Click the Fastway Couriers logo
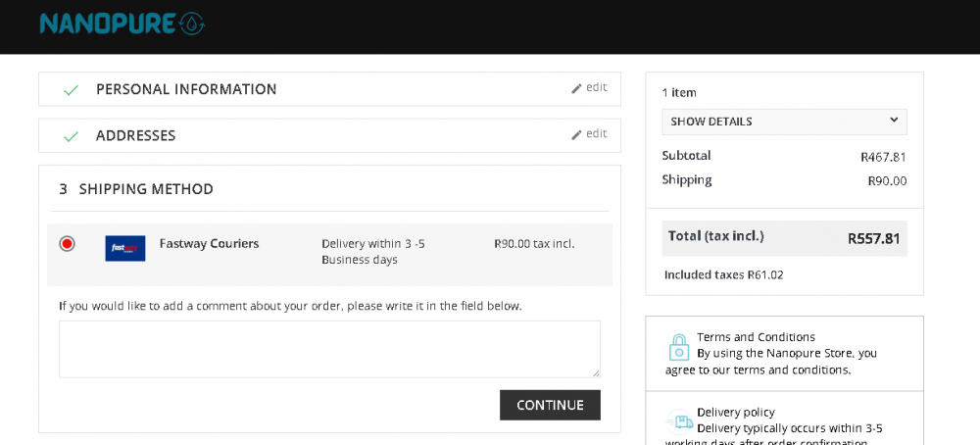The image size is (980, 445). (x=125, y=248)
